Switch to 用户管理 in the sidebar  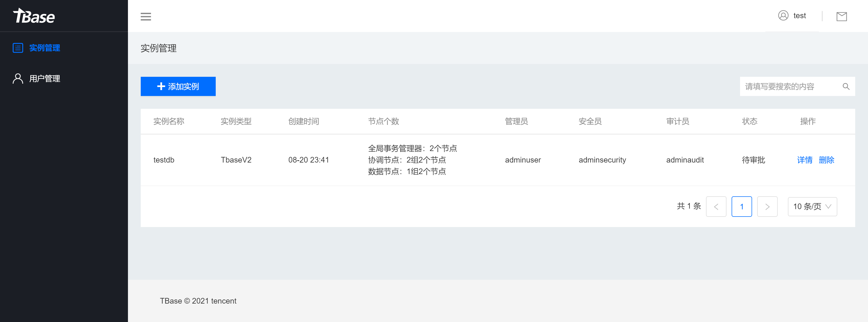45,79
